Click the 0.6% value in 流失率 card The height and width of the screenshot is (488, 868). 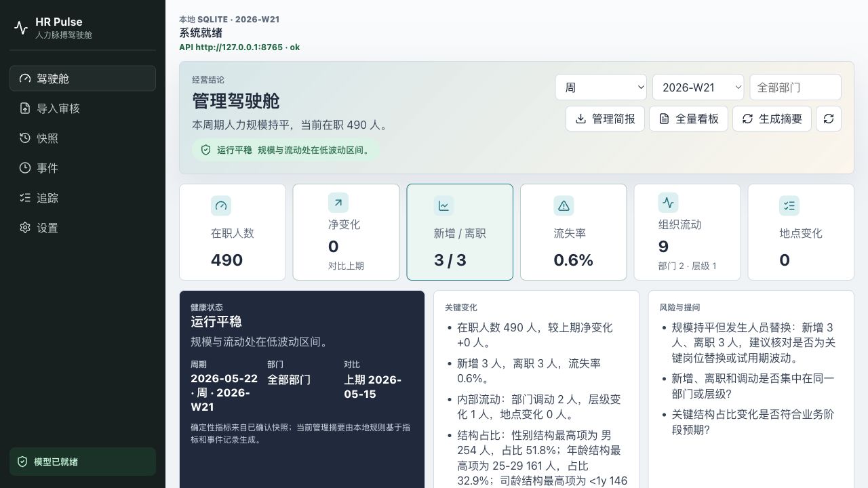(x=574, y=260)
